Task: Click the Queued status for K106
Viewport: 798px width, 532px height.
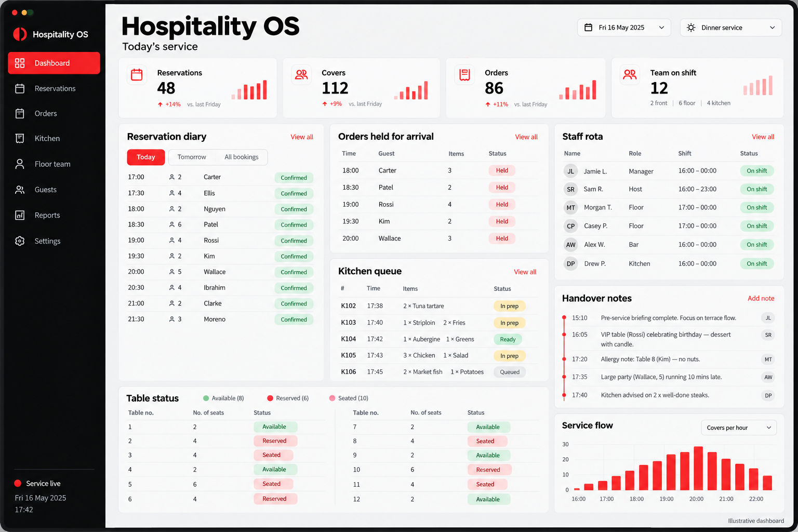Action: (x=510, y=372)
